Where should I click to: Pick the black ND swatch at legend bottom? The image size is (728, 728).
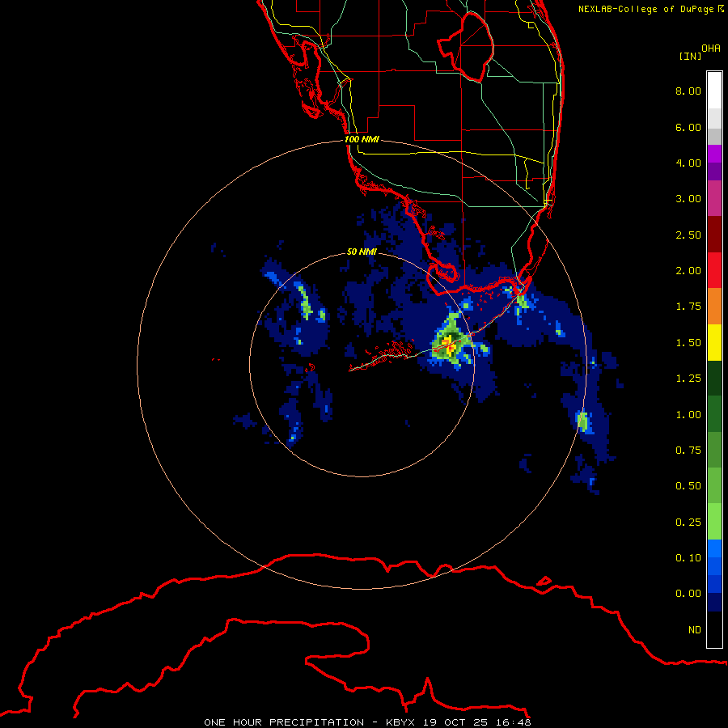pyautogui.click(x=714, y=629)
